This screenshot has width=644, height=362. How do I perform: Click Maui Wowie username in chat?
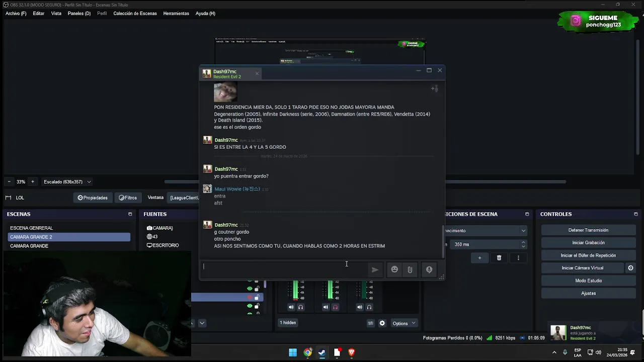tap(237, 189)
